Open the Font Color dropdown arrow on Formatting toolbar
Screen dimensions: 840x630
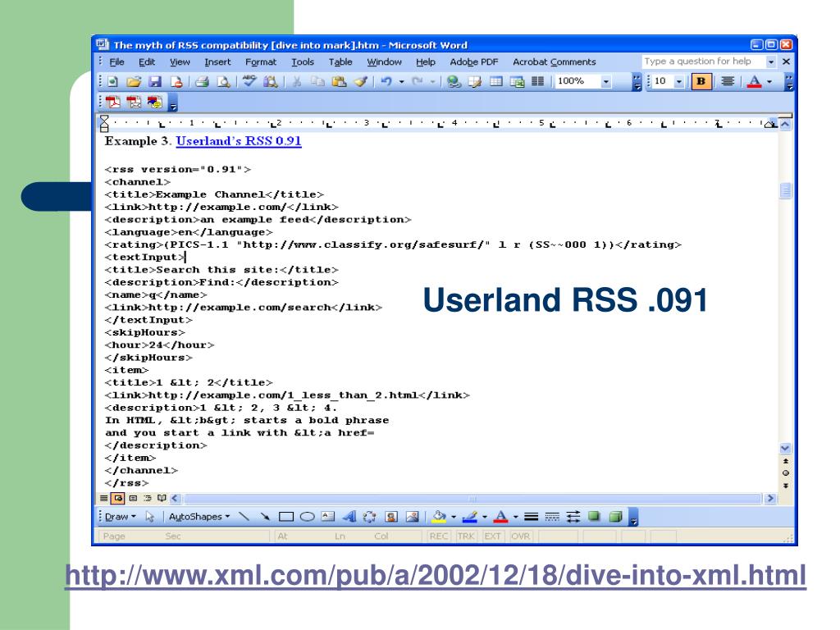pos(769,81)
